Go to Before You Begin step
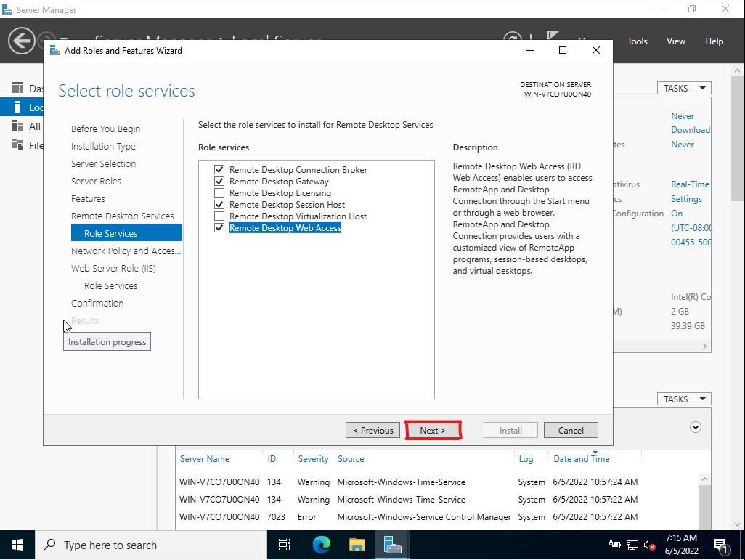Viewport: 745px width, 560px height. 105,129
